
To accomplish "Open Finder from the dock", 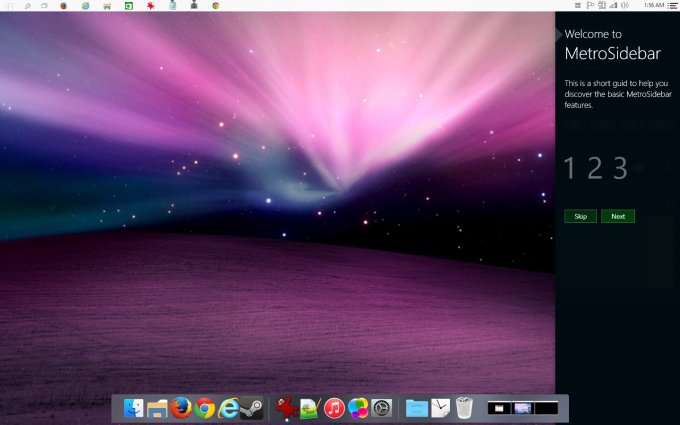I will click(133, 408).
